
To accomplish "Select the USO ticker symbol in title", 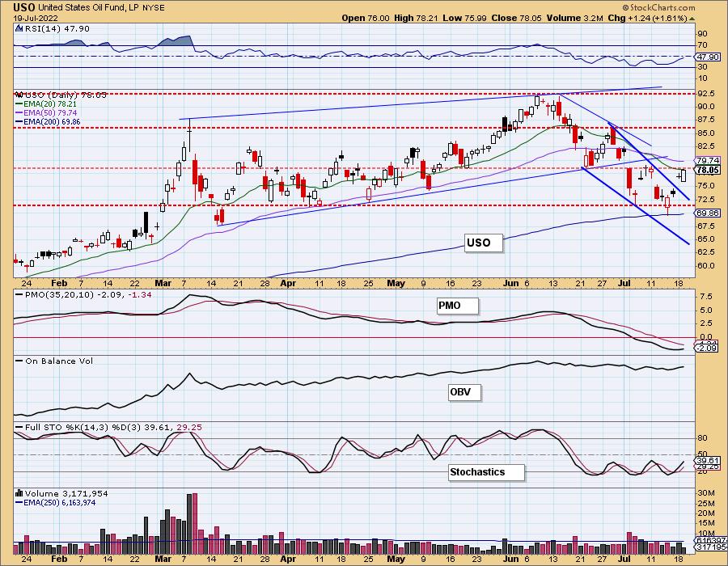I will coord(24,7).
